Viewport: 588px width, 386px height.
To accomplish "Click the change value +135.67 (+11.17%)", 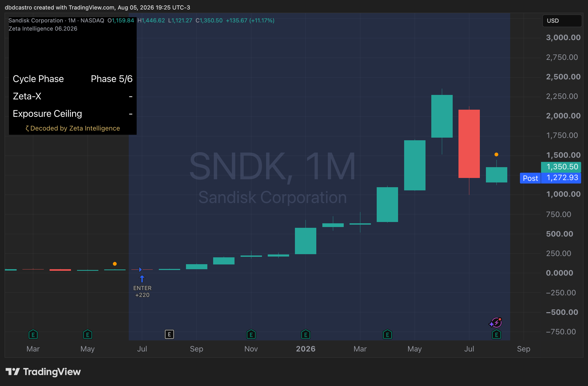I will [250, 21].
